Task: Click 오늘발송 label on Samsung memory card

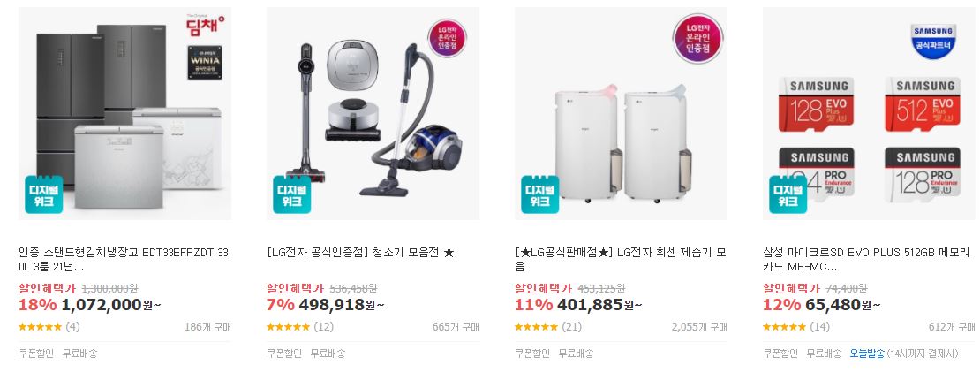Action: 867,354
